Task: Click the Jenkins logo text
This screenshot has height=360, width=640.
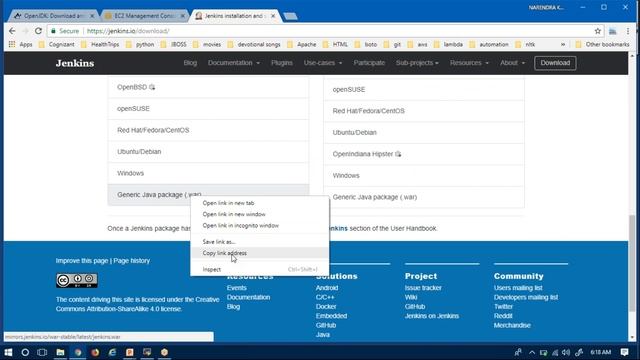Action: click(75, 63)
